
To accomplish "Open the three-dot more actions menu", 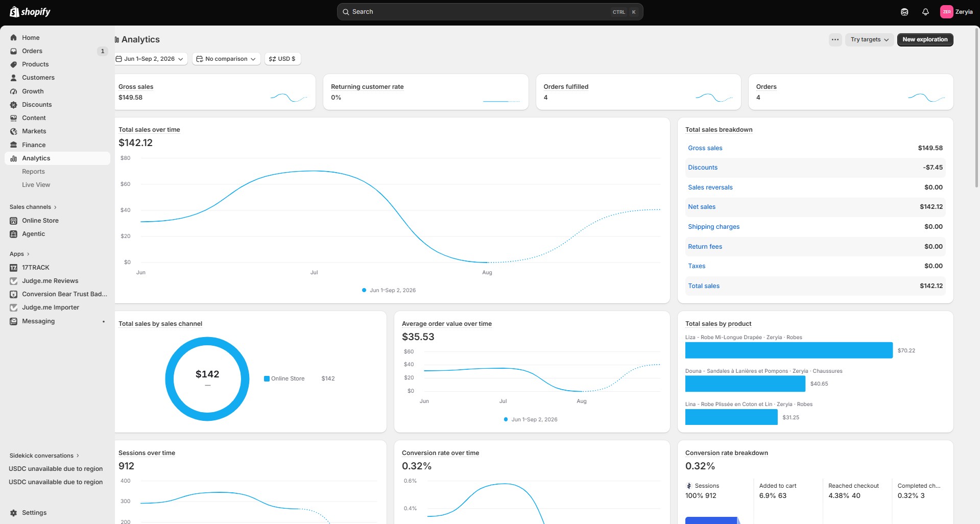I will point(835,39).
